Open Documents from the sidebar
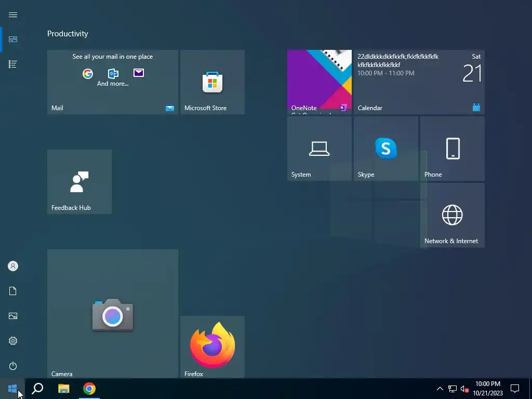The image size is (532, 399). (x=13, y=291)
